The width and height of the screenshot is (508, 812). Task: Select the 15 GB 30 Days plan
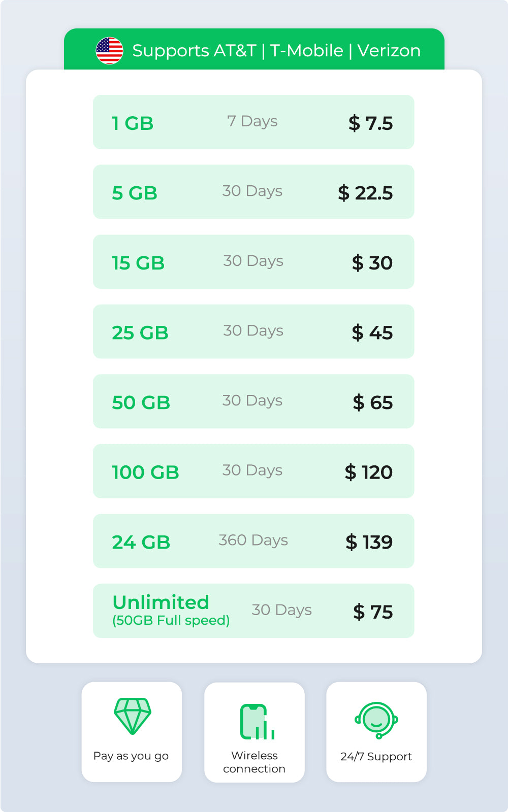(x=253, y=262)
